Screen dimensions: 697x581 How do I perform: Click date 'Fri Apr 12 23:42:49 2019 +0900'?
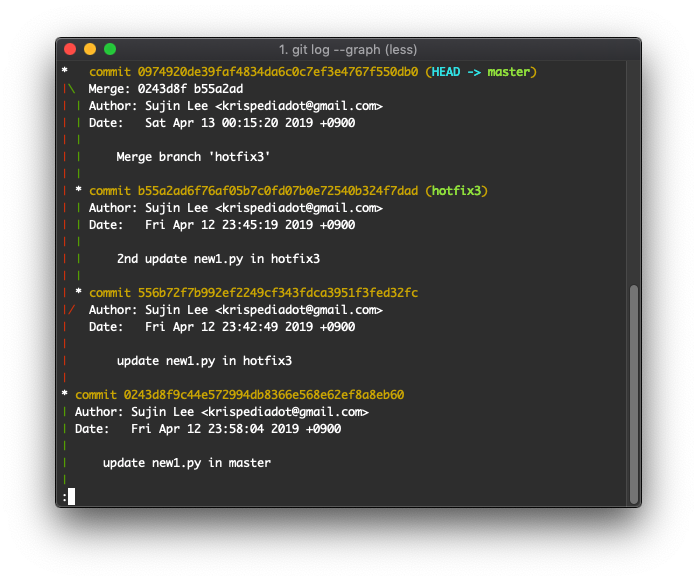coord(250,327)
